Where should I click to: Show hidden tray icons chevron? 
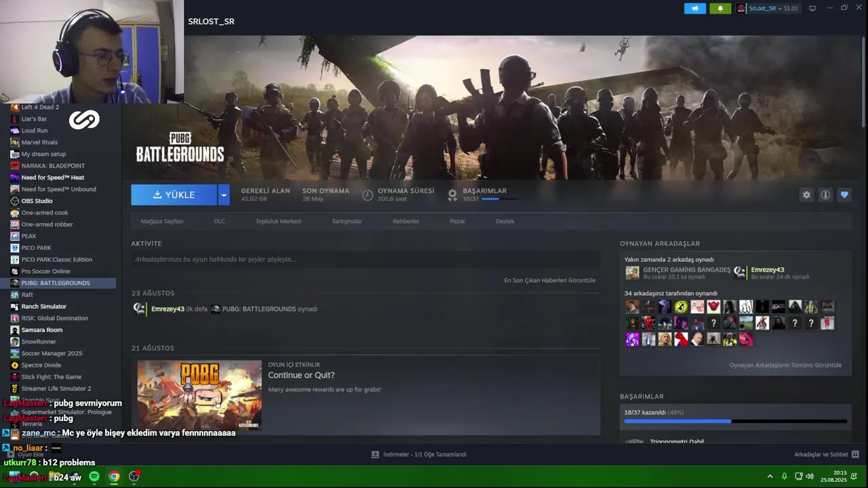pos(770,476)
